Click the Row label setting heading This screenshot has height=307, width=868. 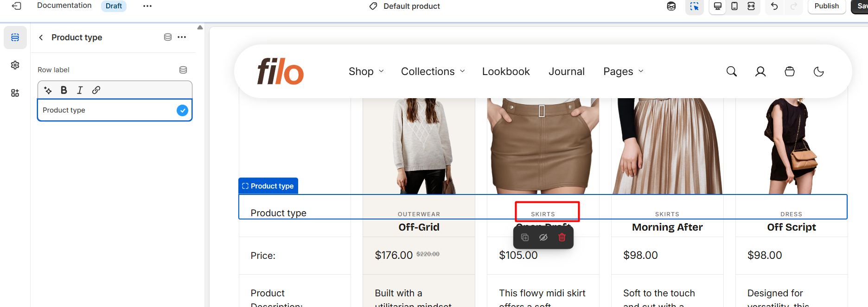[53, 70]
